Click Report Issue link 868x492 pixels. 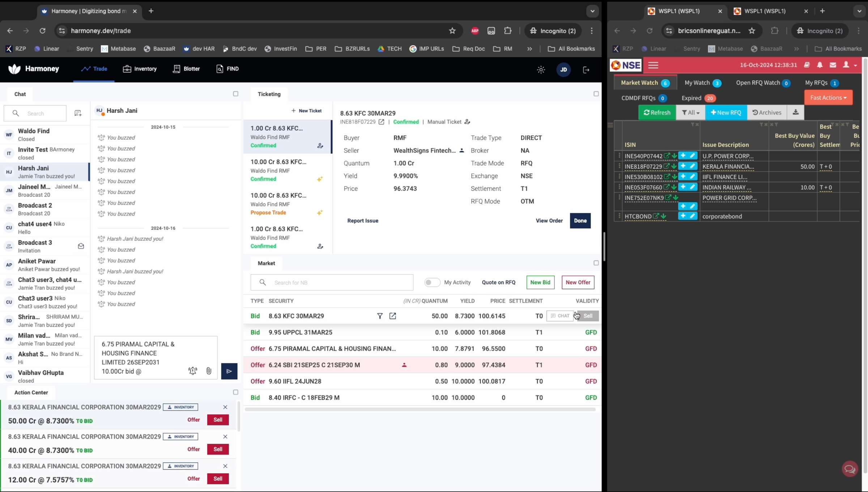pyautogui.click(x=363, y=220)
